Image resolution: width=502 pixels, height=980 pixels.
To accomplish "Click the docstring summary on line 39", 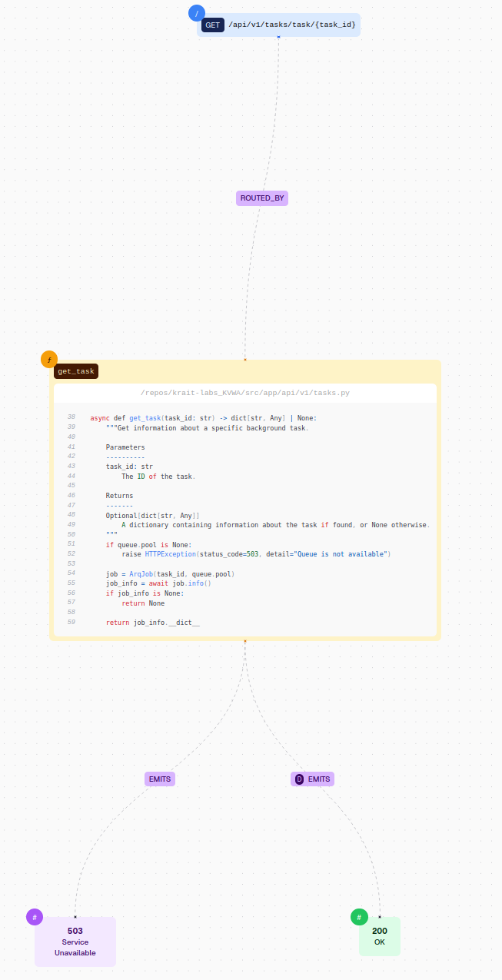I will pos(208,427).
